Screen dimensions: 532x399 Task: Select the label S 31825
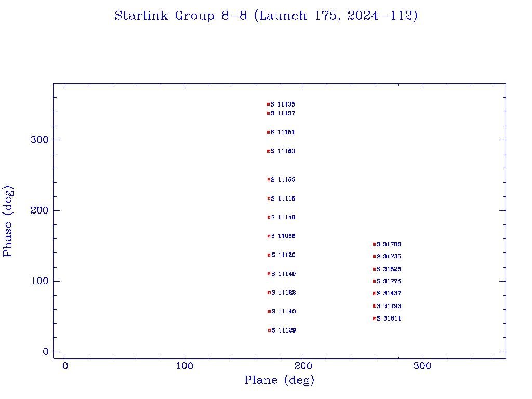pyautogui.click(x=389, y=269)
